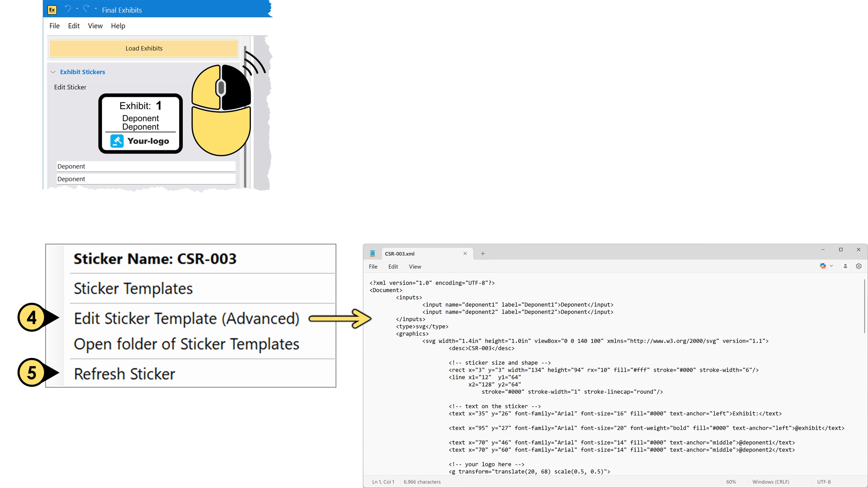Click the Undo arrow in title bar

[68, 9]
